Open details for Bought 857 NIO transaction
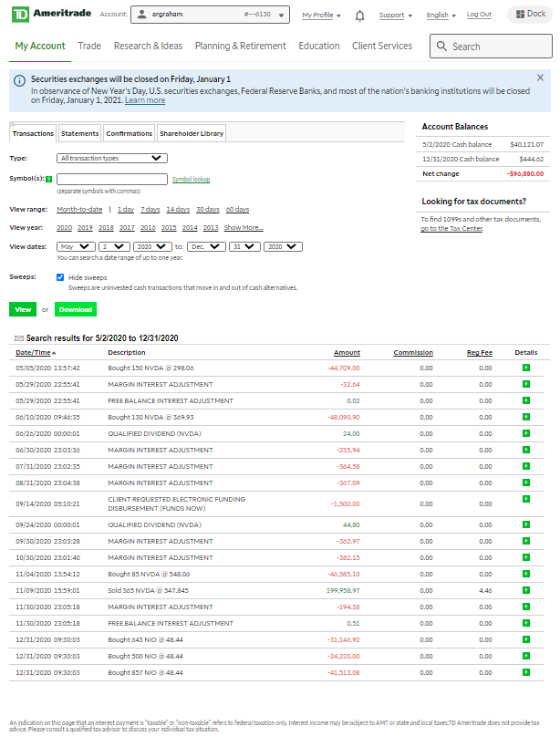The width and height of the screenshot is (560, 747). tap(525, 672)
